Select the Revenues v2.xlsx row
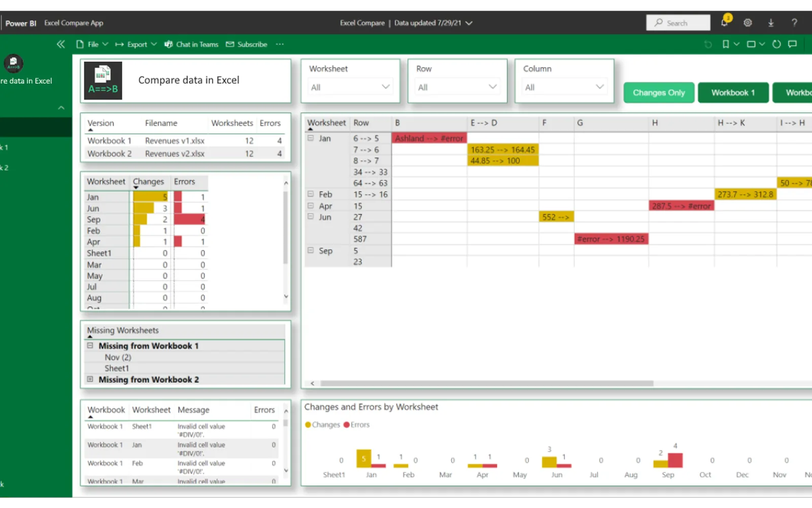 tap(185, 153)
